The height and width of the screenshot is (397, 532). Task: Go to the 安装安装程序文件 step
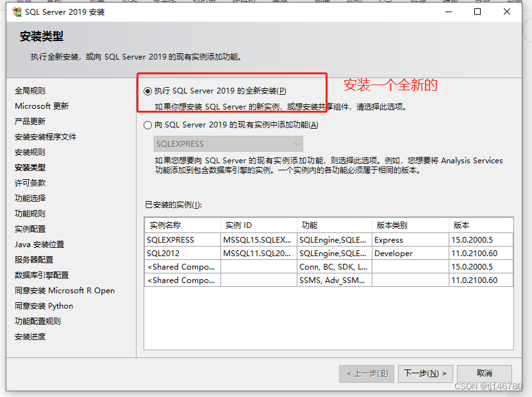pos(46,137)
